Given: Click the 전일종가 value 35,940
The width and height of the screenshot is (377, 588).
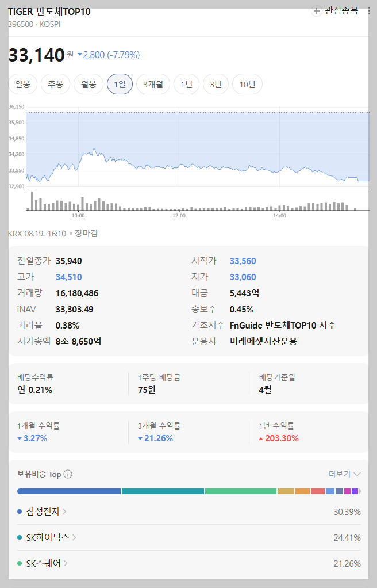Looking at the screenshot, I should tap(68, 261).
